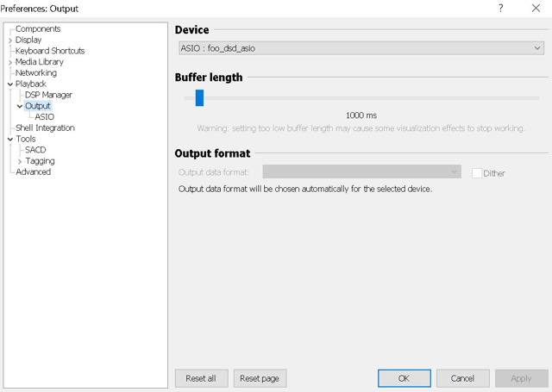The width and height of the screenshot is (552, 392).
Task: Toggle the Dither checkbox
Action: tap(477, 173)
